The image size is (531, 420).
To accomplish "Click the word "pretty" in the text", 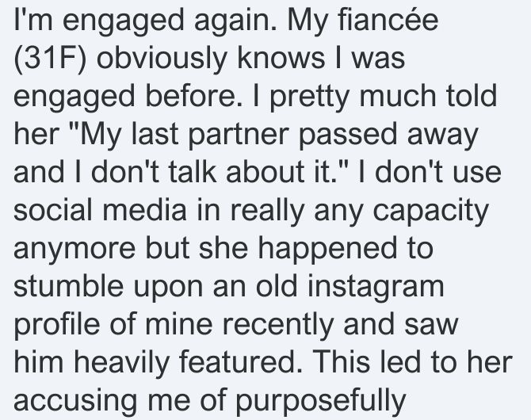I will (309, 98).
